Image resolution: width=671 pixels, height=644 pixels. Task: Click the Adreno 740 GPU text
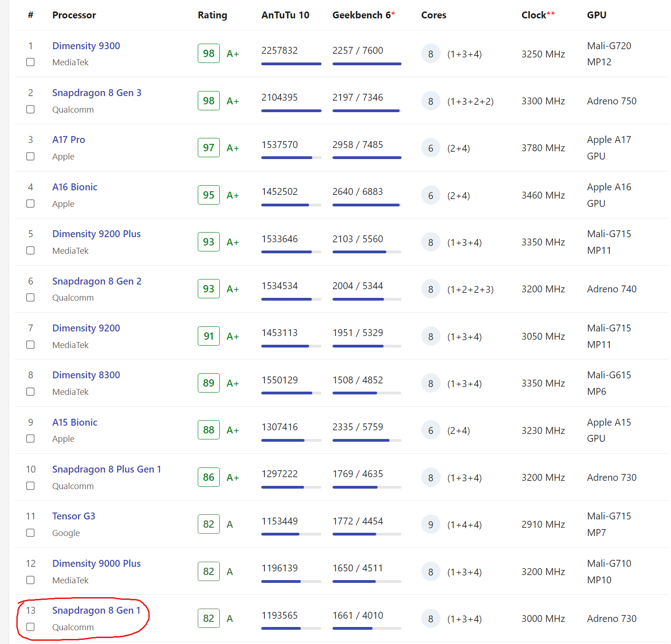point(612,289)
